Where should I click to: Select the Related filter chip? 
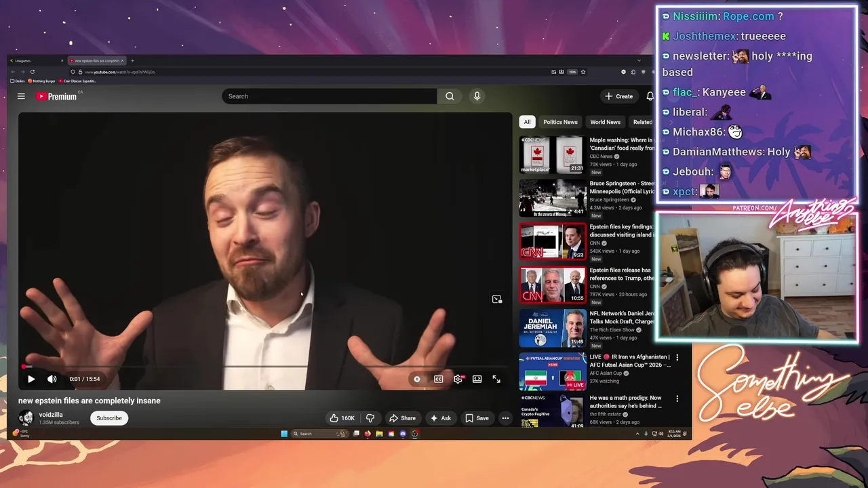tap(642, 122)
